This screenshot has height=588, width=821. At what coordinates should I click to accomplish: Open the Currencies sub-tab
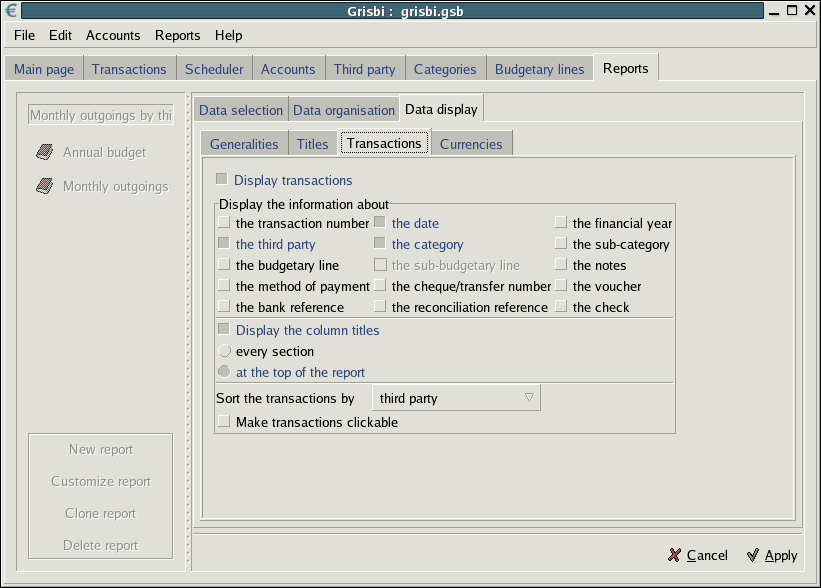coord(471,144)
